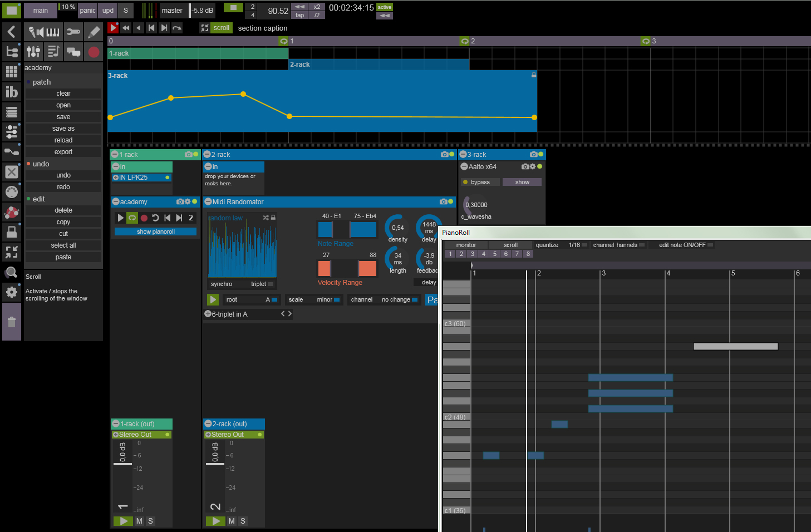Viewport: 811px width, 532px height.
Task: Open the scale minor dropdown
Action: [314, 299]
